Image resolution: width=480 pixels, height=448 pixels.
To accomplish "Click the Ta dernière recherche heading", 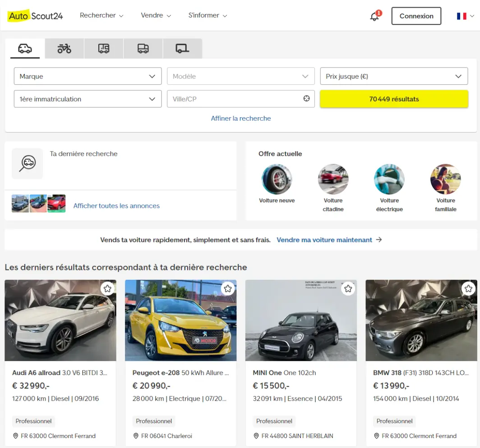I will coord(83,154).
